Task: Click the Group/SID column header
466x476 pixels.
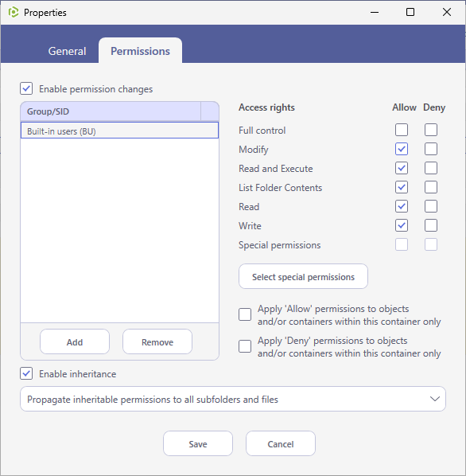Action: click(x=111, y=111)
